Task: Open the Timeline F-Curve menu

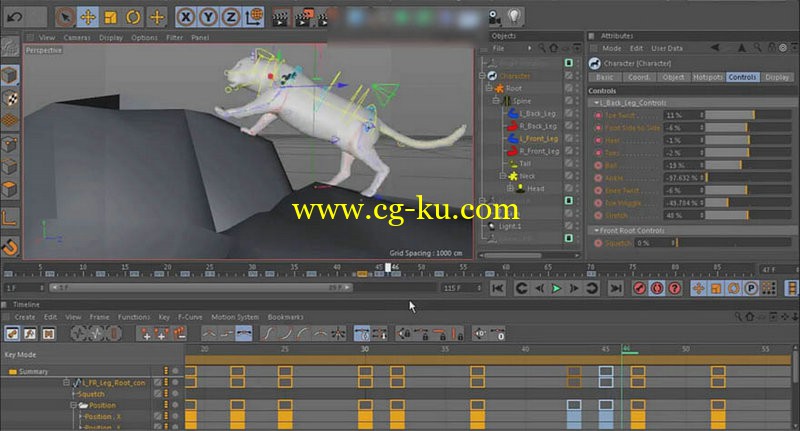Action: 190,317
